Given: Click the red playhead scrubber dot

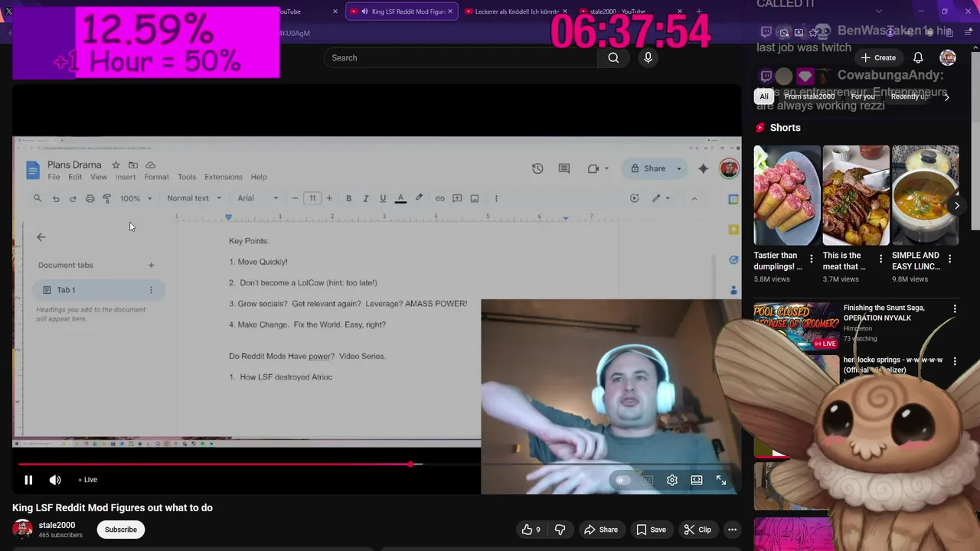Looking at the screenshot, I should coord(411,465).
